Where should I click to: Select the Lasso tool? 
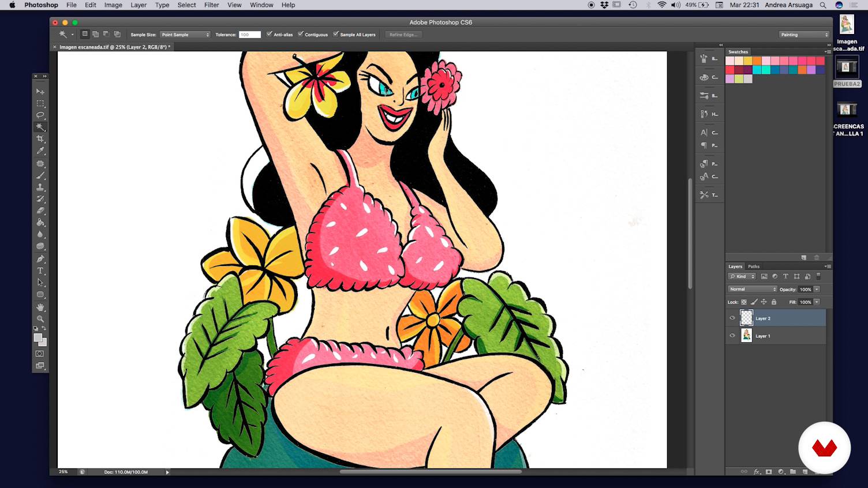[x=40, y=115]
